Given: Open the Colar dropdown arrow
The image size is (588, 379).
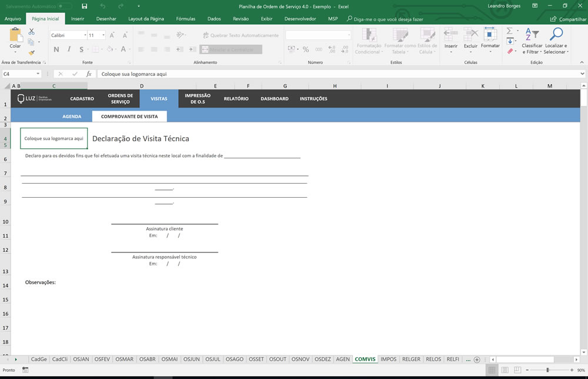Looking at the screenshot, I should pos(15,52).
